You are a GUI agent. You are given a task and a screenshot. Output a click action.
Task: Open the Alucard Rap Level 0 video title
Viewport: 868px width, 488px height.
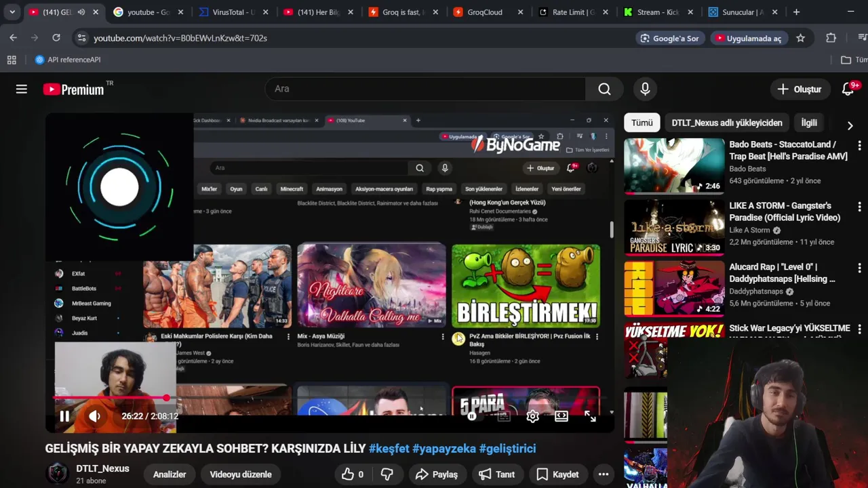[783, 272]
